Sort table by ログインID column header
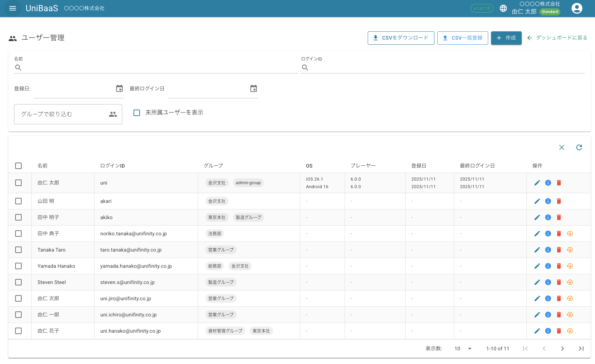Viewport: 595px width, 364px height. pyautogui.click(x=113, y=166)
